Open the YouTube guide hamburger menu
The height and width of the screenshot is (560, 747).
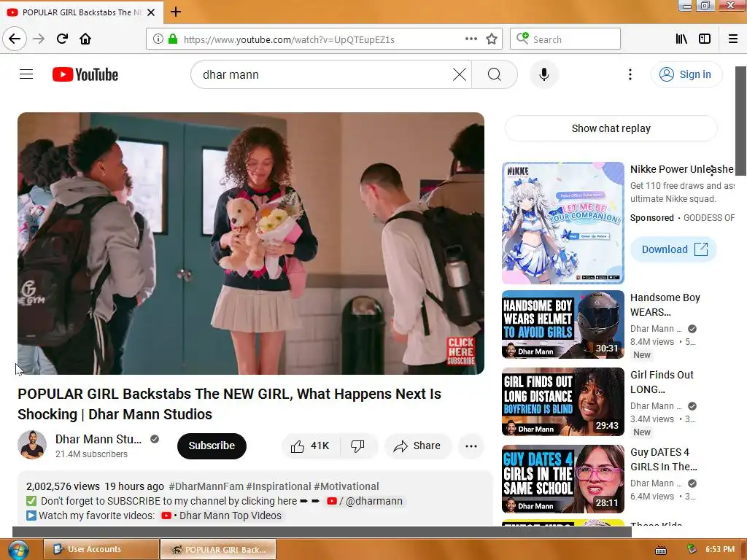tap(26, 74)
